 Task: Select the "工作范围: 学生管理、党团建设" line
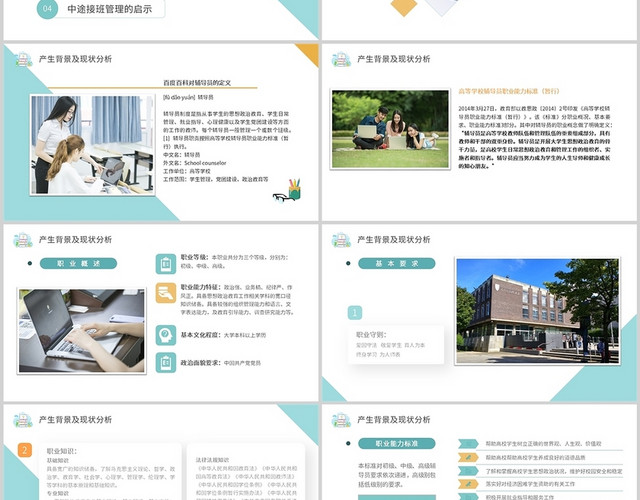point(216,179)
